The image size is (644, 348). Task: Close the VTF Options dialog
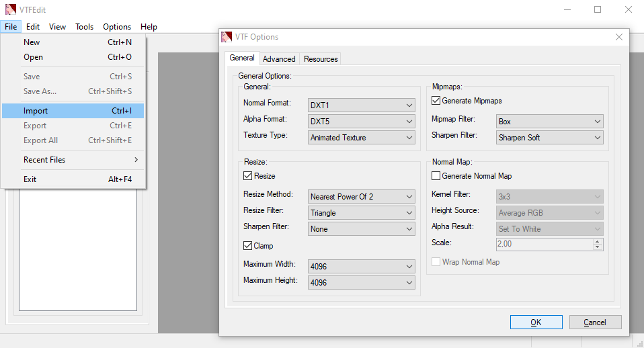[x=619, y=37]
